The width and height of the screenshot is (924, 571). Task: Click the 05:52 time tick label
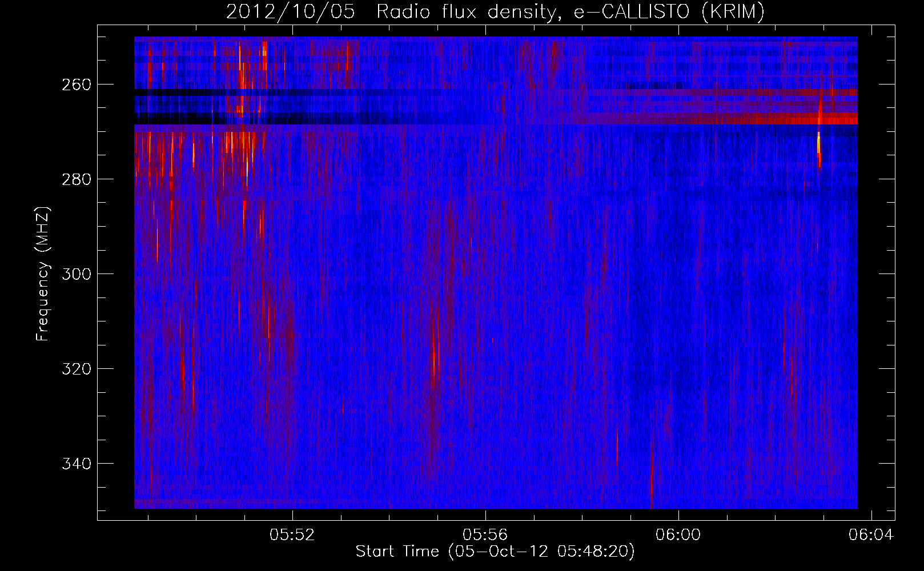[x=292, y=535]
